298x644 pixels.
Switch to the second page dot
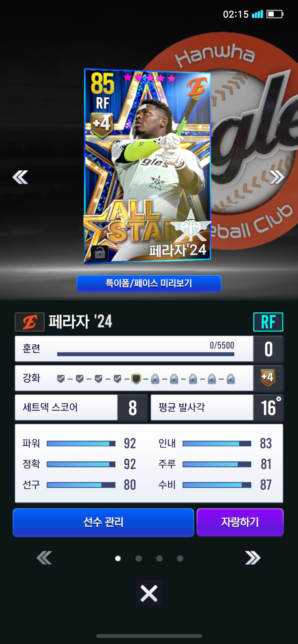click(139, 558)
